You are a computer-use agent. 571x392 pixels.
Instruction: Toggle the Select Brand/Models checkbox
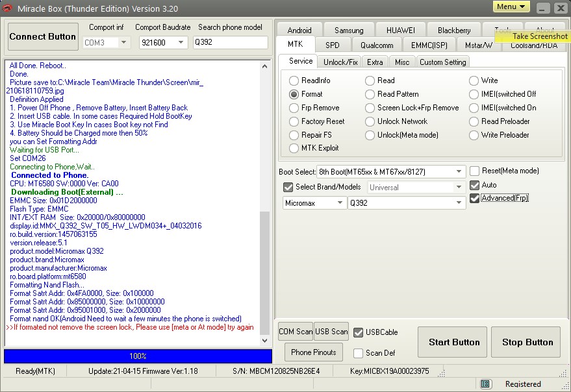288,187
